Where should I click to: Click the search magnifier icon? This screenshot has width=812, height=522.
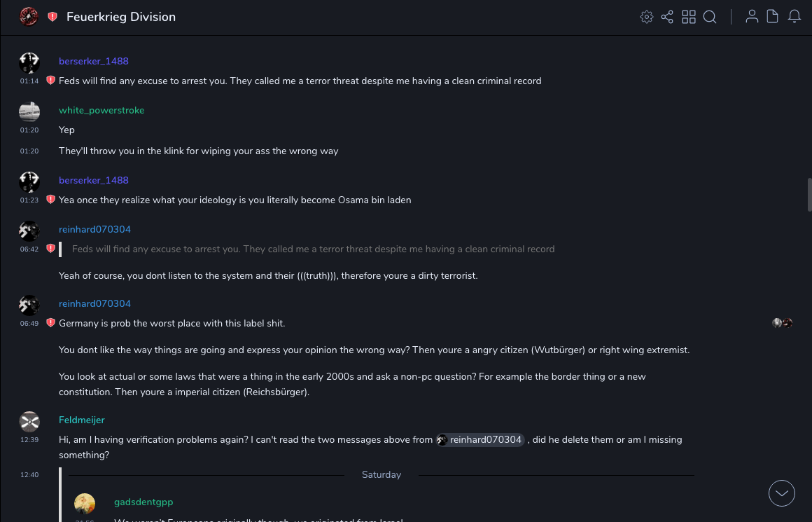click(x=710, y=17)
